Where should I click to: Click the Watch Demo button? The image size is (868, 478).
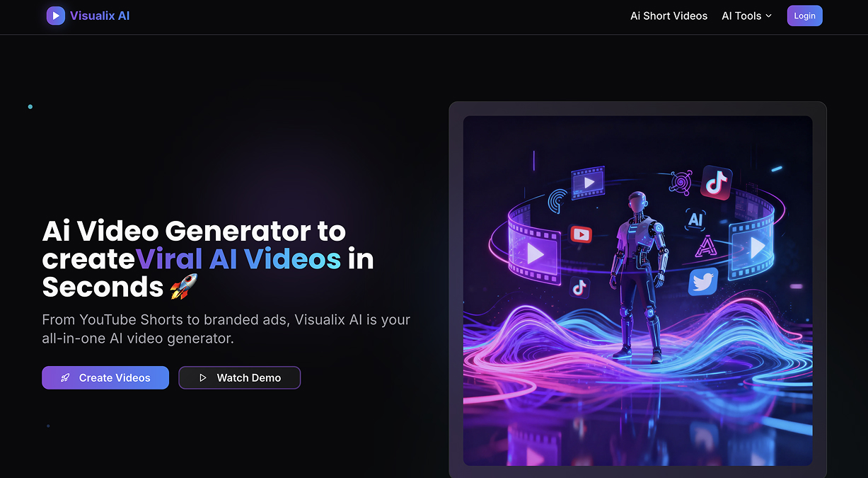point(240,377)
